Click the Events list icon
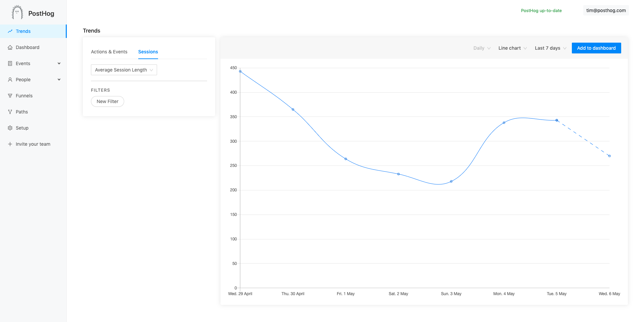Screen dimensions: 644x322 pos(10,63)
